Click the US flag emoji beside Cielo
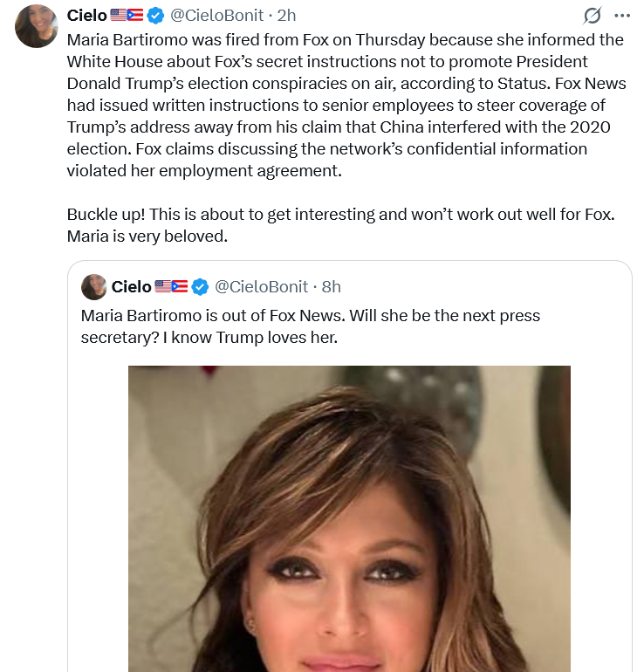This screenshot has width=644, height=672. point(118,15)
